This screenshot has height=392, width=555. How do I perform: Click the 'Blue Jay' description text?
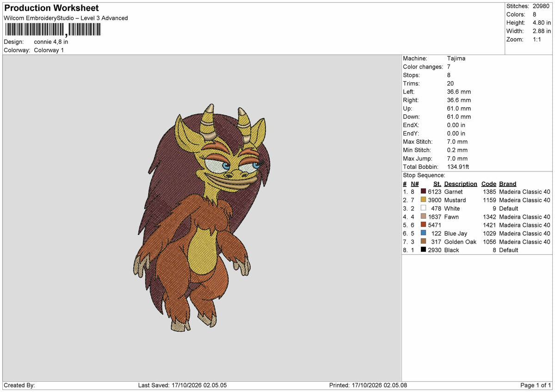[x=456, y=233]
